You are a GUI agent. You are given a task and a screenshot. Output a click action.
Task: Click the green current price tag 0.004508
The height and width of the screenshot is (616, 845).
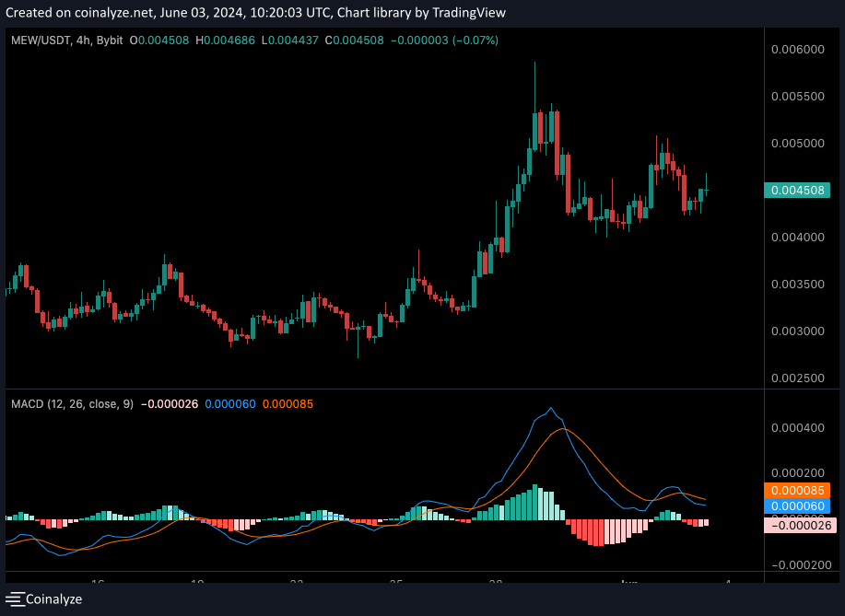pos(796,191)
